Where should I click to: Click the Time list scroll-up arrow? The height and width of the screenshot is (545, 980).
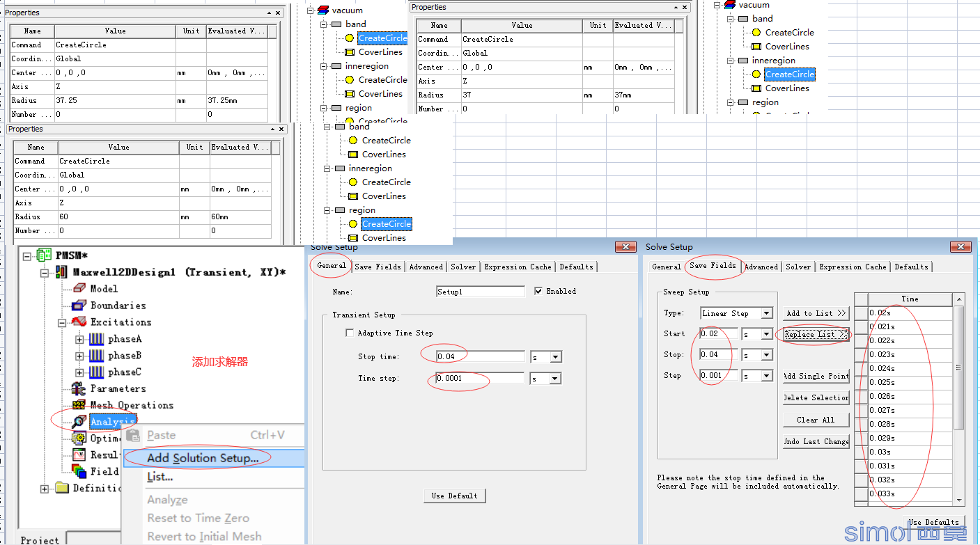coord(959,299)
